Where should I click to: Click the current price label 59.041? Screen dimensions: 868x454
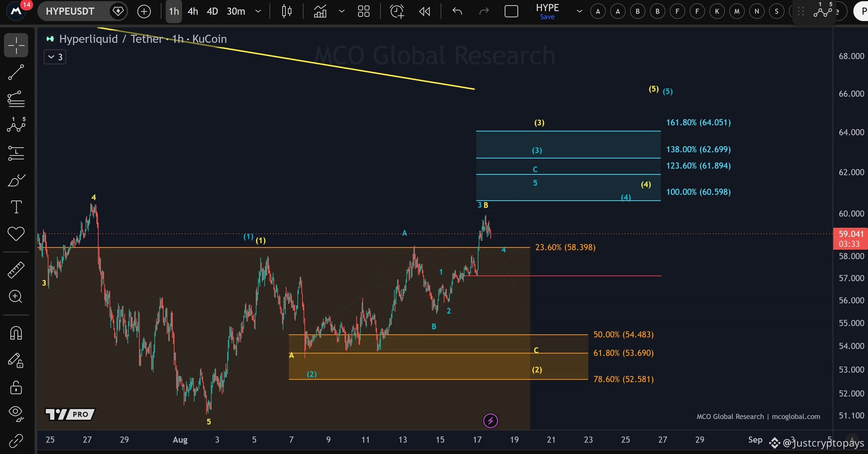(851, 239)
